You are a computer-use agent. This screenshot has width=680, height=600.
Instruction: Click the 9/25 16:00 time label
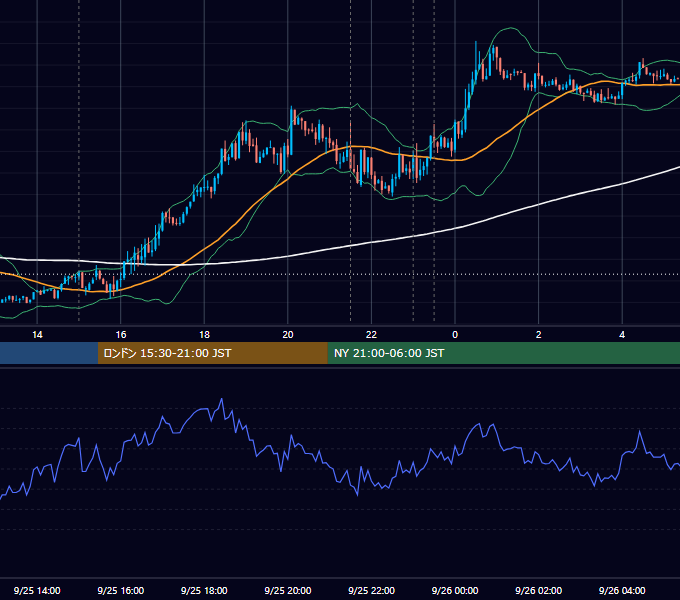pyautogui.click(x=121, y=590)
